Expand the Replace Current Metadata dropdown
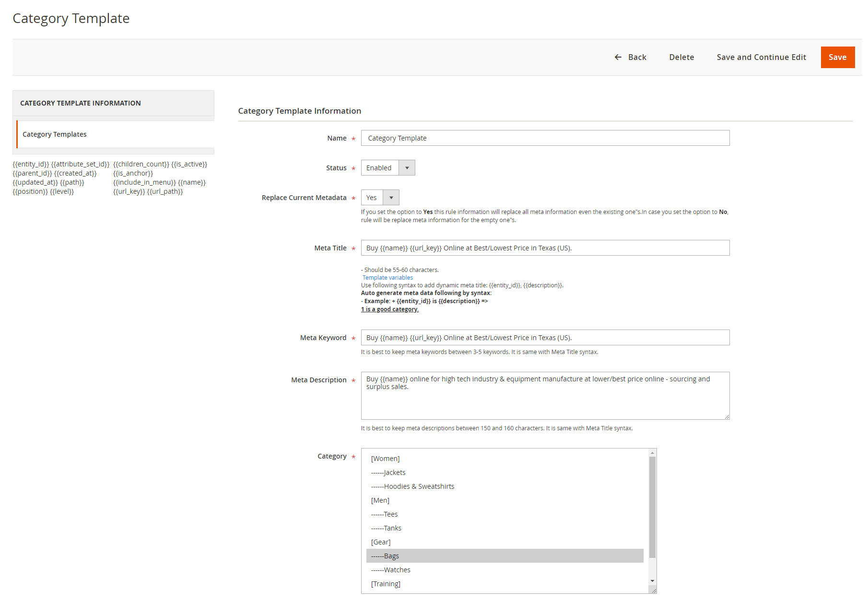Viewport: 868px width, 614px height. [x=391, y=198]
